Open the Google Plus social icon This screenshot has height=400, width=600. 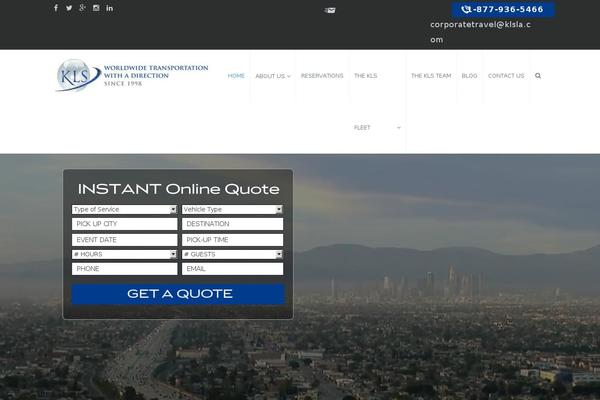coord(82,8)
